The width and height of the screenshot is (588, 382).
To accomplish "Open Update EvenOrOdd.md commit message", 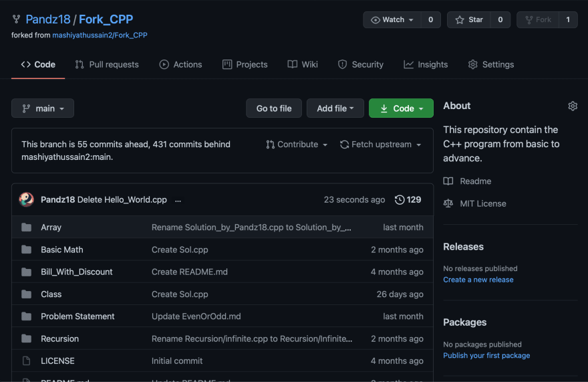I will (x=196, y=316).
